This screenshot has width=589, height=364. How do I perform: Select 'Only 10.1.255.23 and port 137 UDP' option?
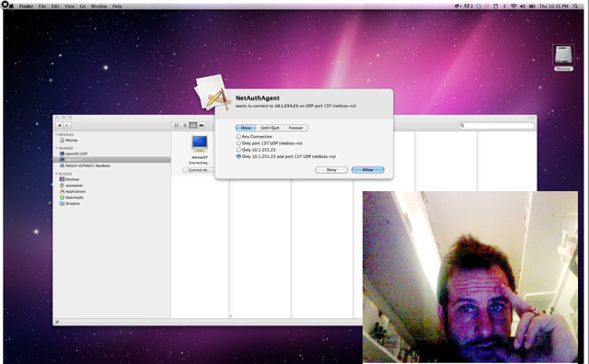pos(238,156)
